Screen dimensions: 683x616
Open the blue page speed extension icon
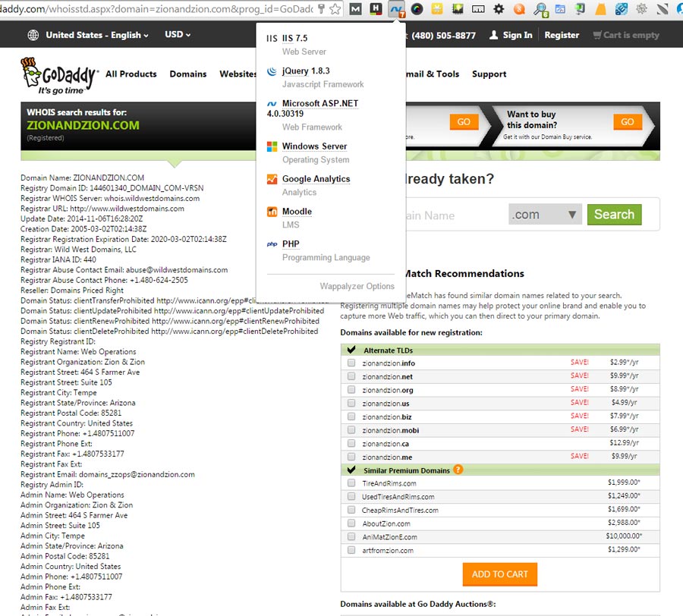pos(560,8)
